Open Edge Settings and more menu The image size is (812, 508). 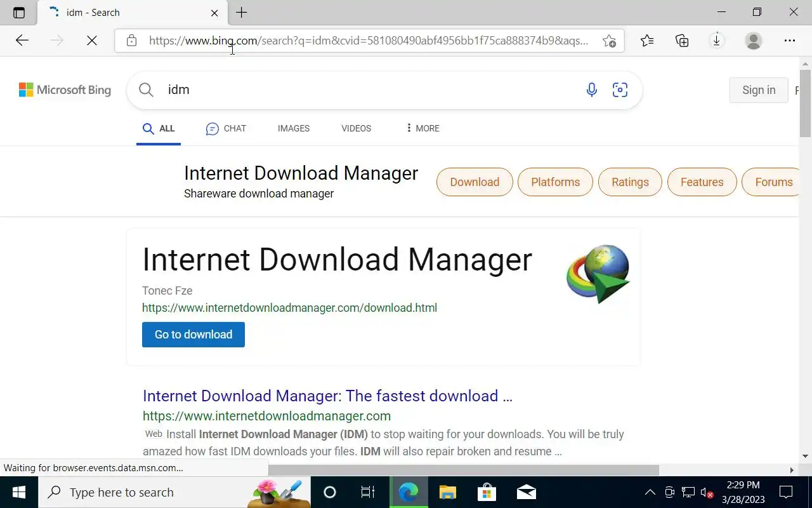coord(790,41)
